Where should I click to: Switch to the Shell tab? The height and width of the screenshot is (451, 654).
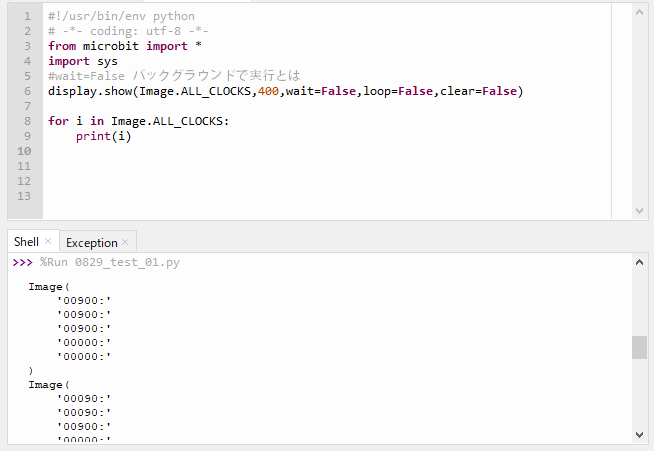[x=26, y=242]
